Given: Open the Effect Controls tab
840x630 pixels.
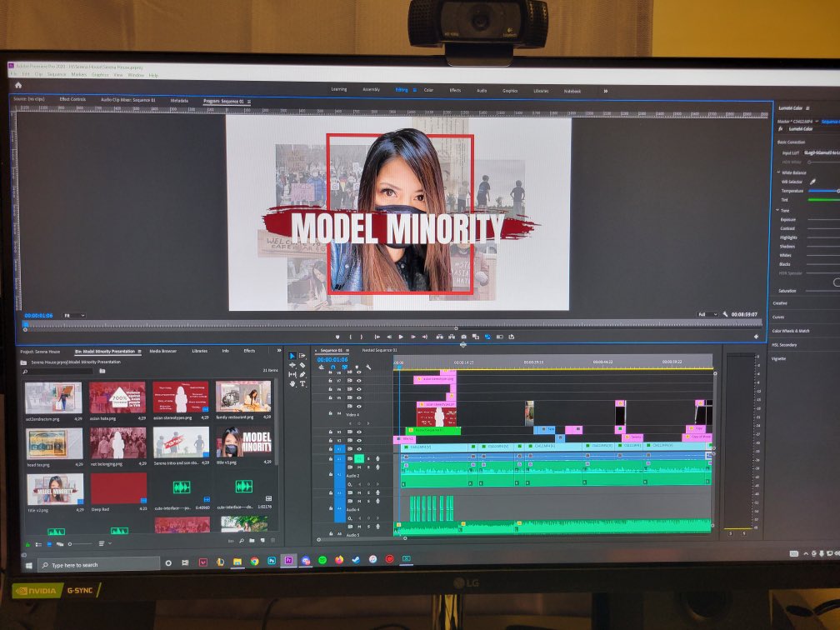Looking at the screenshot, I should pos(72,99).
